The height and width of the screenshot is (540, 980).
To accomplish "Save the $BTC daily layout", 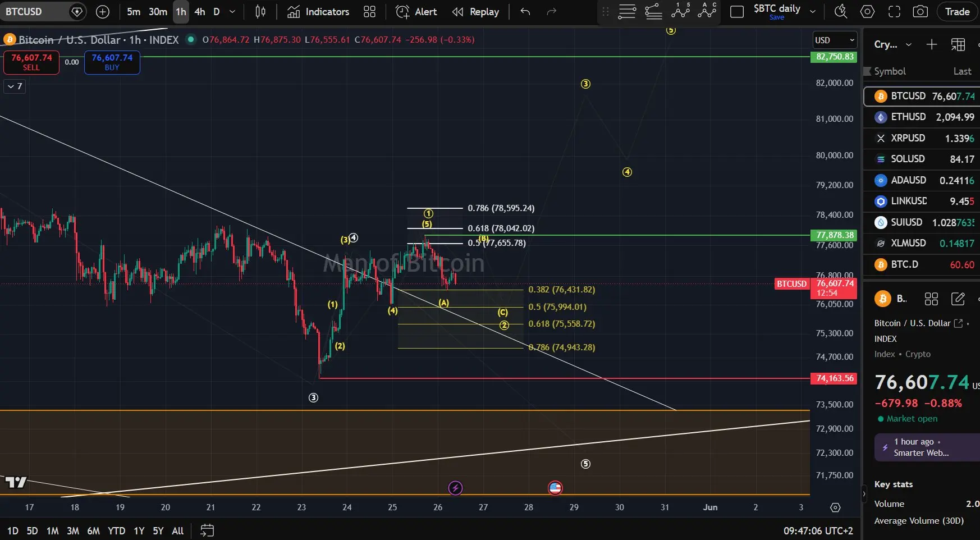I will [777, 12].
